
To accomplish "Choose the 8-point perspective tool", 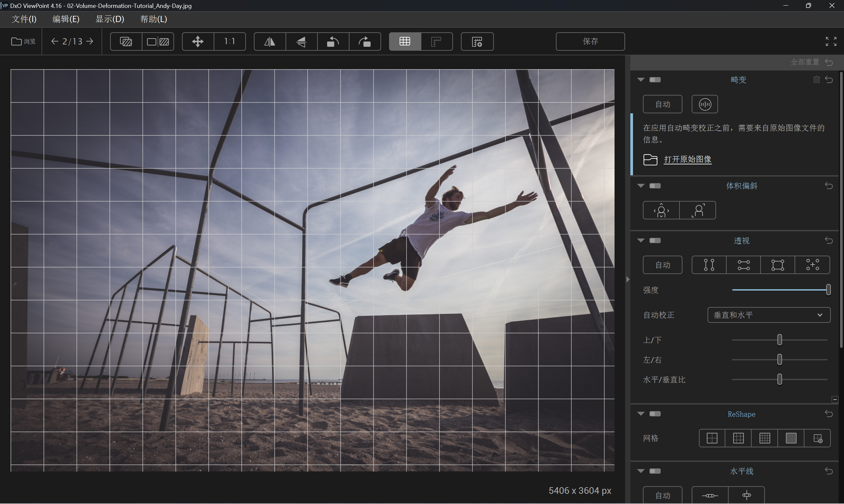I will pos(812,265).
